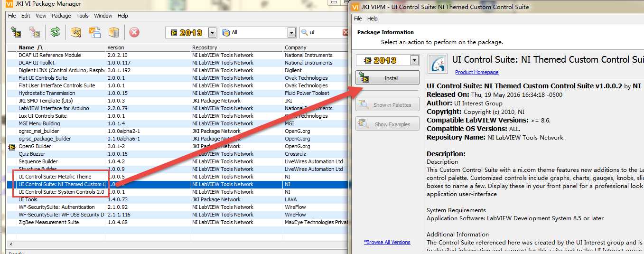
Task: Select the Flat UI Controls Suite row
Action: [177, 78]
